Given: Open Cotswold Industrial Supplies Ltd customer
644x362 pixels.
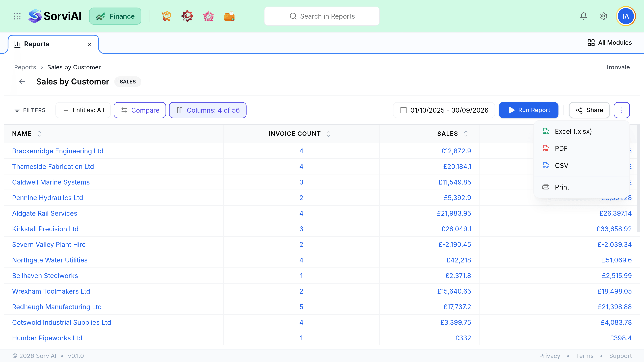Looking at the screenshot, I should click(62, 322).
